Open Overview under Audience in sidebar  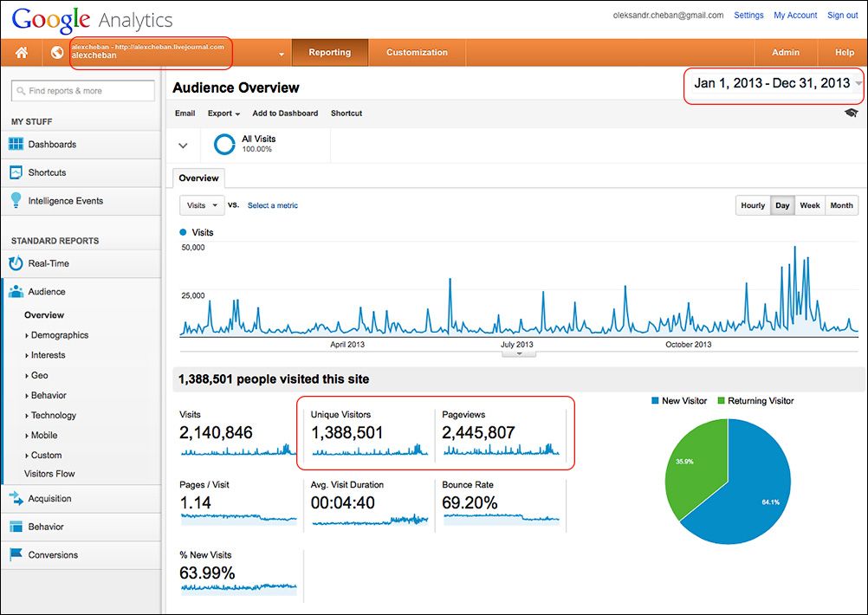tap(44, 315)
